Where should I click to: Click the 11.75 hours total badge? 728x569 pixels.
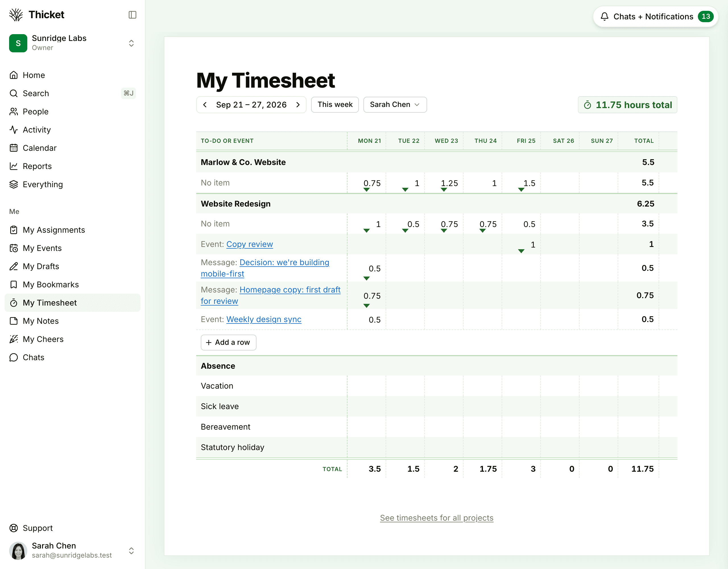point(627,105)
